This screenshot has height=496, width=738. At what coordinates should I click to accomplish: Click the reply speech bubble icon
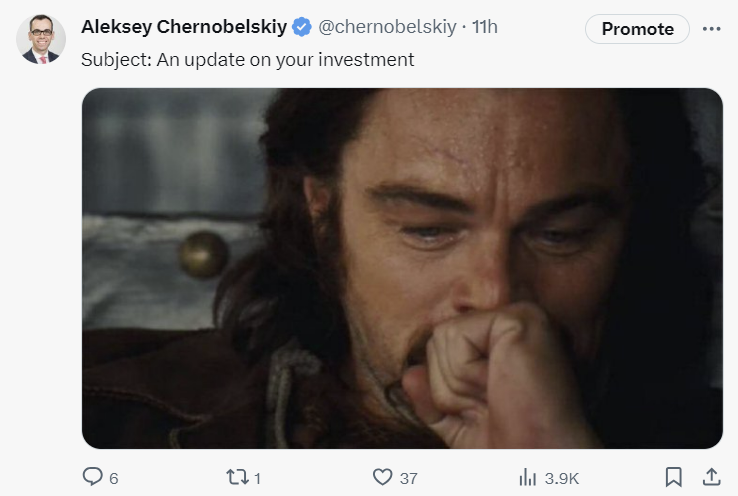tap(92, 478)
